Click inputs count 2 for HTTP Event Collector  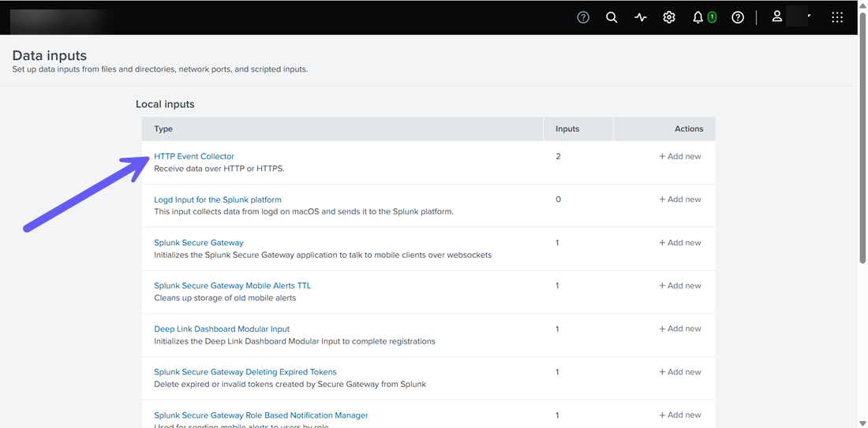558,157
